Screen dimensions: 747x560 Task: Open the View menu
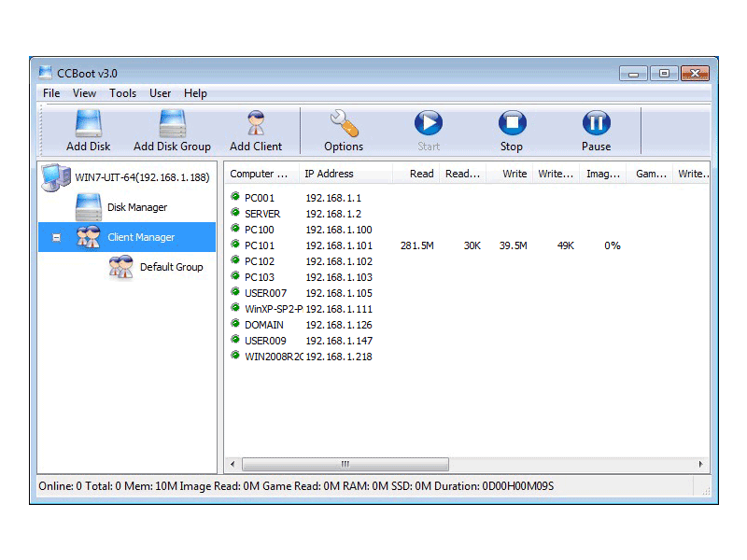pos(84,93)
